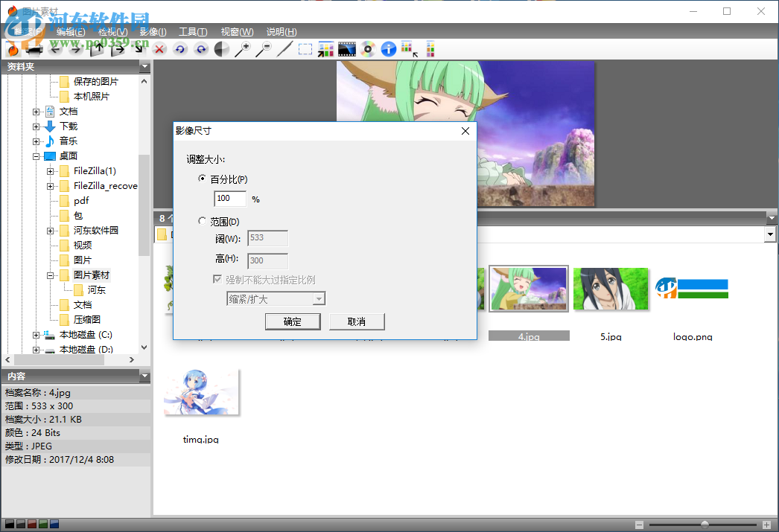Click the thumbnail grid with cursor icon
The height and width of the screenshot is (532, 779).
click(410, 49)
